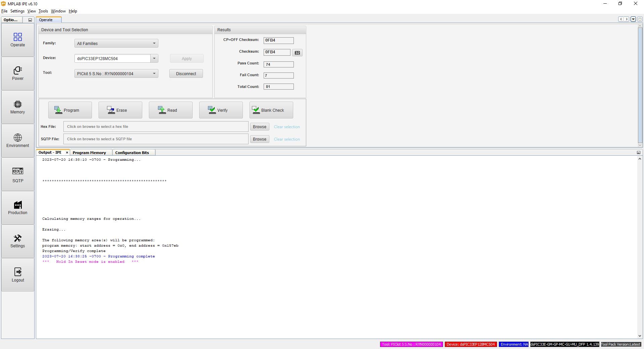Switch to Production mode panel

pyautogui.click(x=18, y=207)
